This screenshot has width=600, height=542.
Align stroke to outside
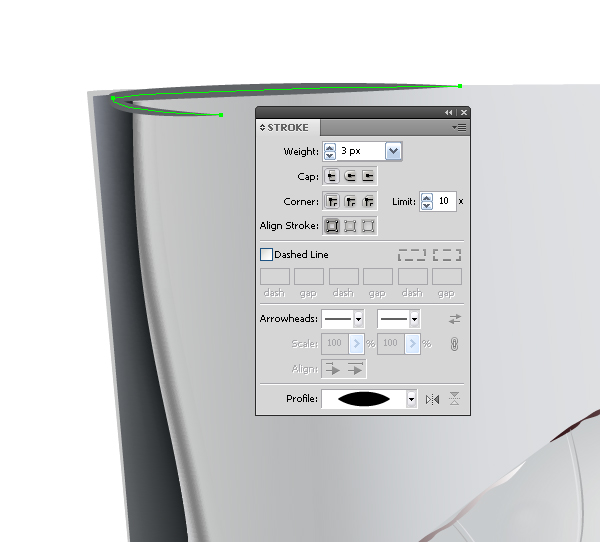click(368, 226)
